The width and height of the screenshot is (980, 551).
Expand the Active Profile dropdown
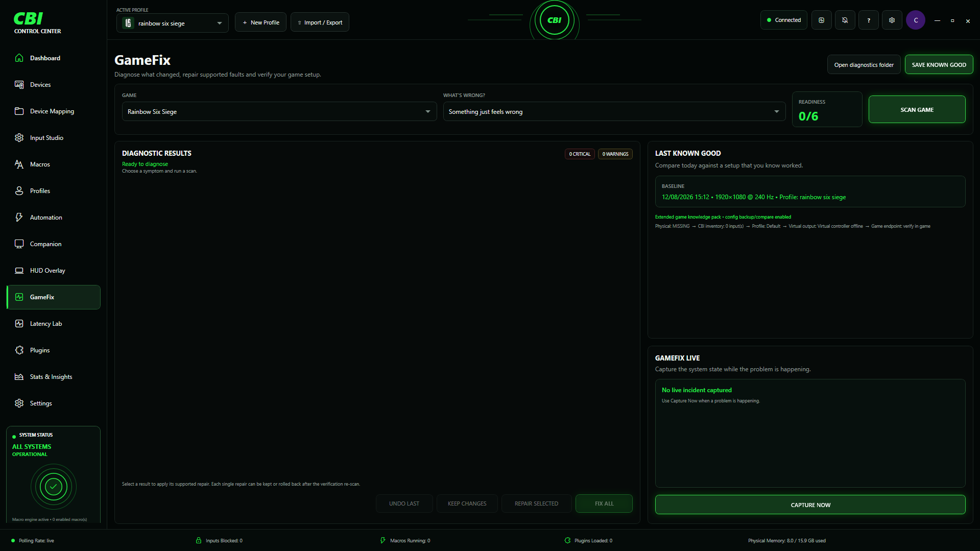[x=172, y=23]
